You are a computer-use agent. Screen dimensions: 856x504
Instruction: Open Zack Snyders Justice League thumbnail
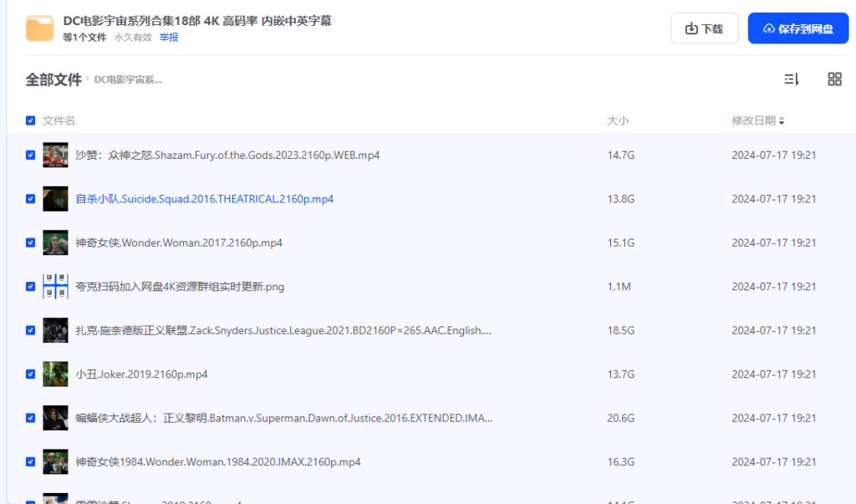point(56,330)
